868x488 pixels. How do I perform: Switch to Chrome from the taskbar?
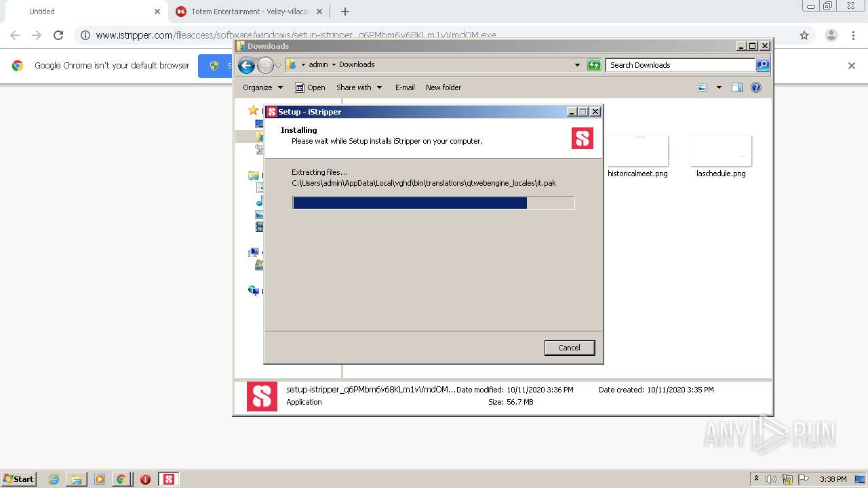coord(121,479)
